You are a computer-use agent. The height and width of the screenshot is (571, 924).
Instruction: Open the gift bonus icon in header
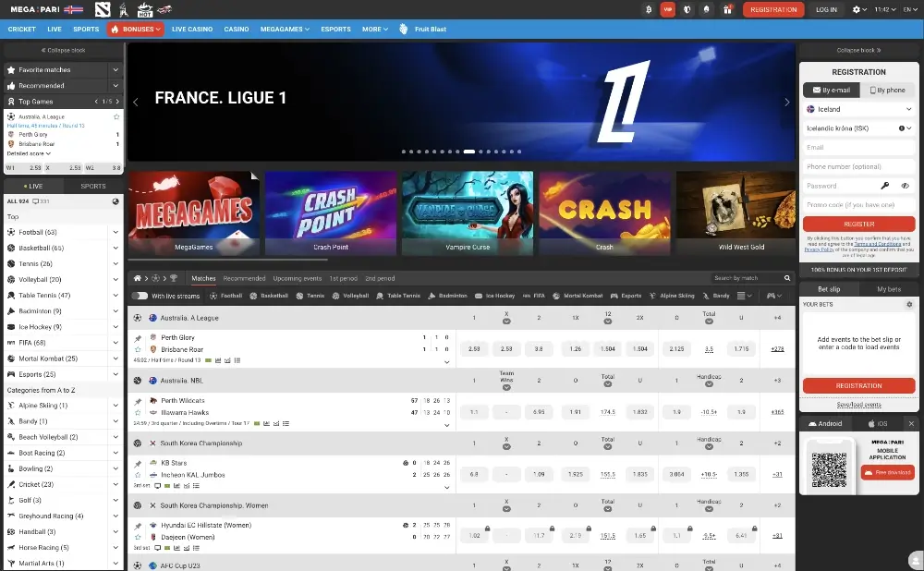tap(727, 9)
